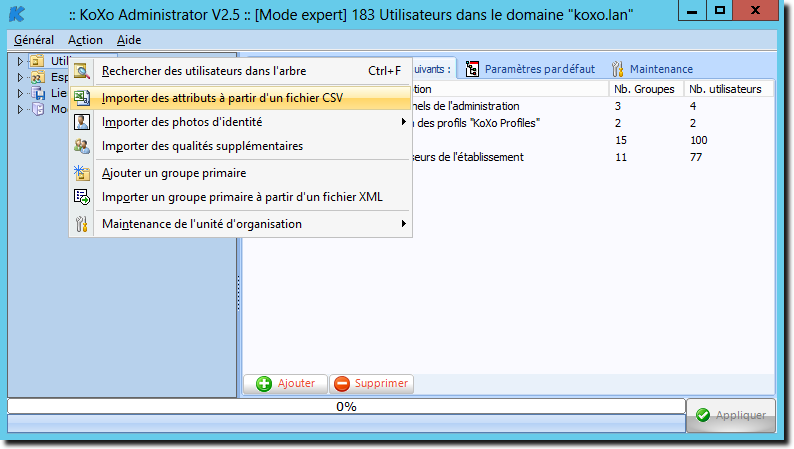This screenshot has width=794, height=449.
Task: Close the KoXo Administrator window
Action: pos(756,10)
